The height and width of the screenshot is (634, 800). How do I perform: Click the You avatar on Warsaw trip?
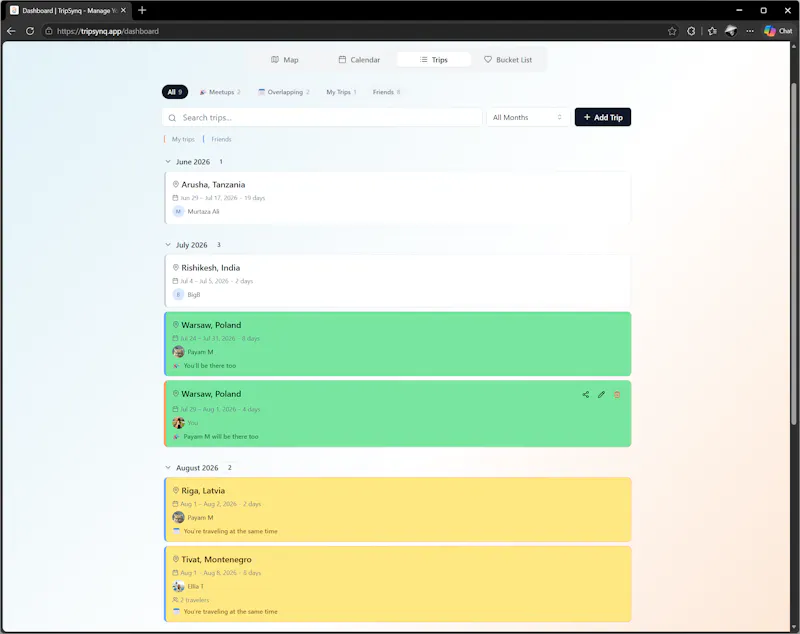pos(178,422)
